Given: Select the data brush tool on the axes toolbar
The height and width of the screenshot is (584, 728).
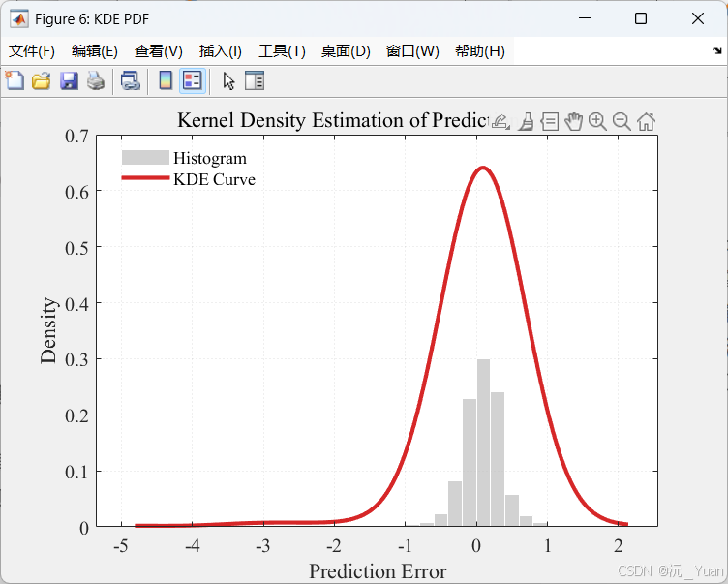Looking at the screenshot, I should point(526,122).
